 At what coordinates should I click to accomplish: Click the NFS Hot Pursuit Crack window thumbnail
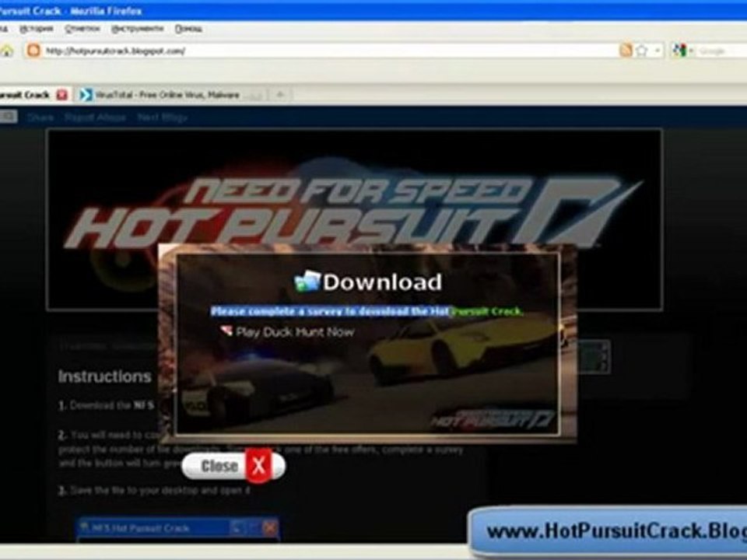177,529
